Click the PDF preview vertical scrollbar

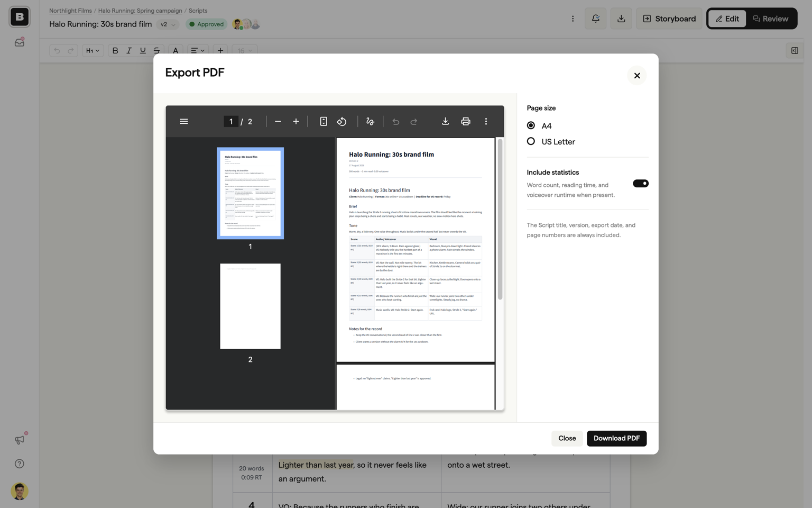click(500, 220)
